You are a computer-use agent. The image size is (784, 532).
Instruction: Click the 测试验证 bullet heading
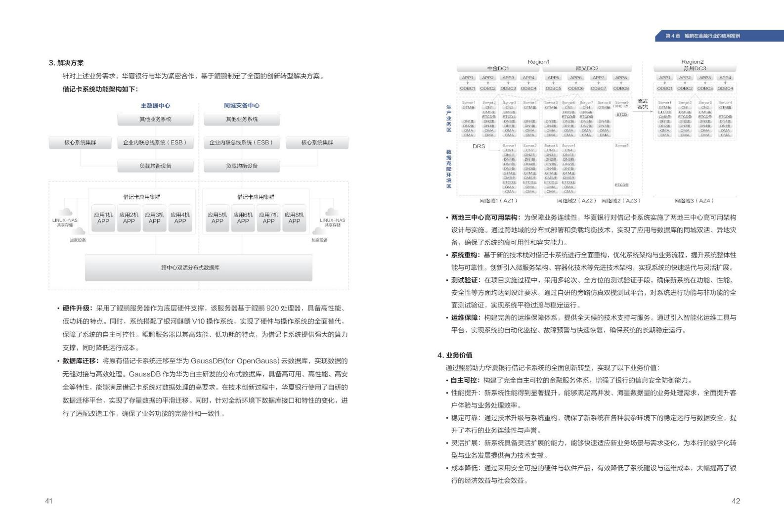(x=465, y=280)
